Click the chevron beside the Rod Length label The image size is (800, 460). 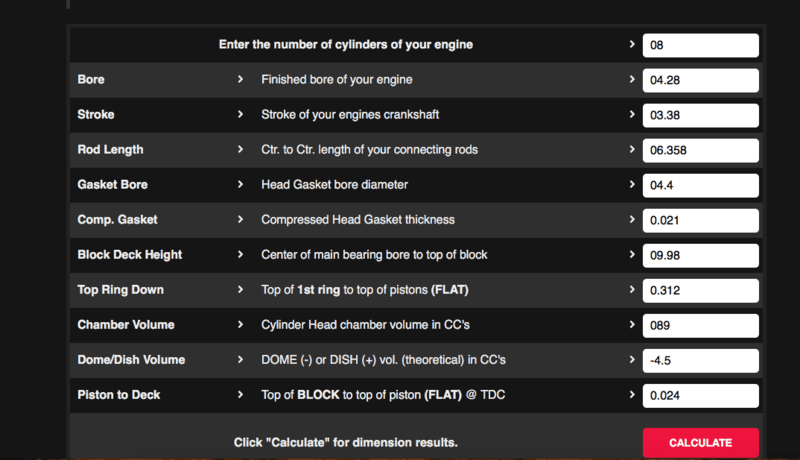pyautogui.click(x=240, y=150)
